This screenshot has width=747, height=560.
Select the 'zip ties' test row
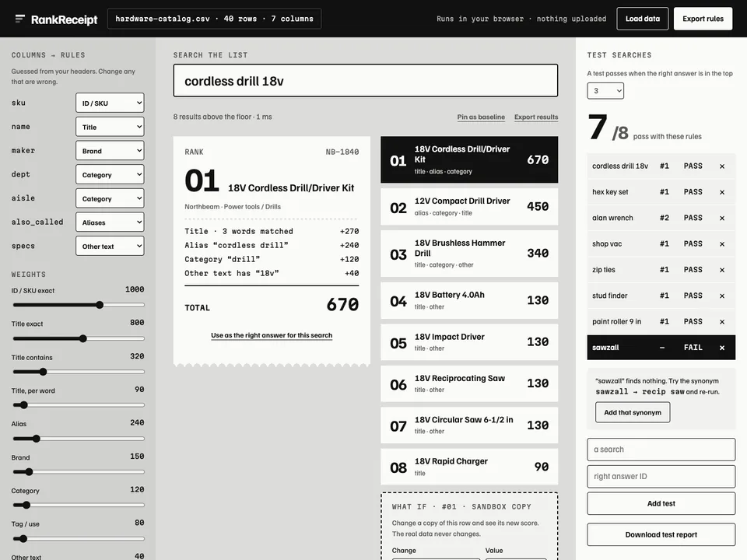click(x=661, y=270)
